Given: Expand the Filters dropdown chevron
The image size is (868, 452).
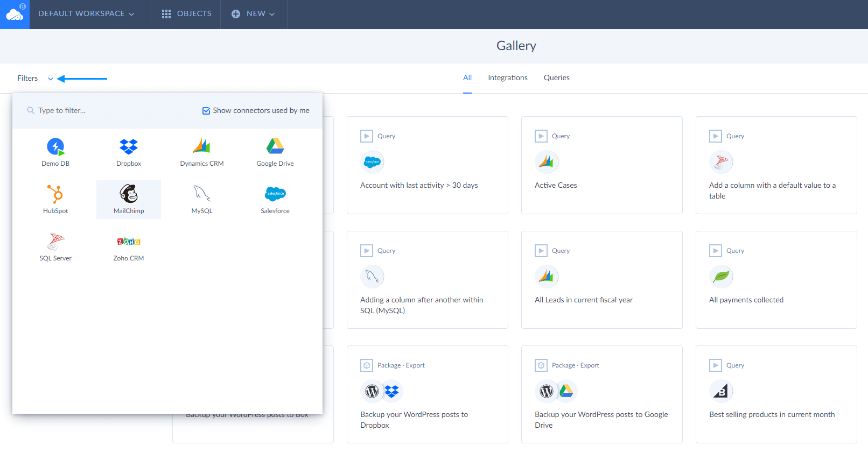Looking at the screenshot, I should pos(51,79).
